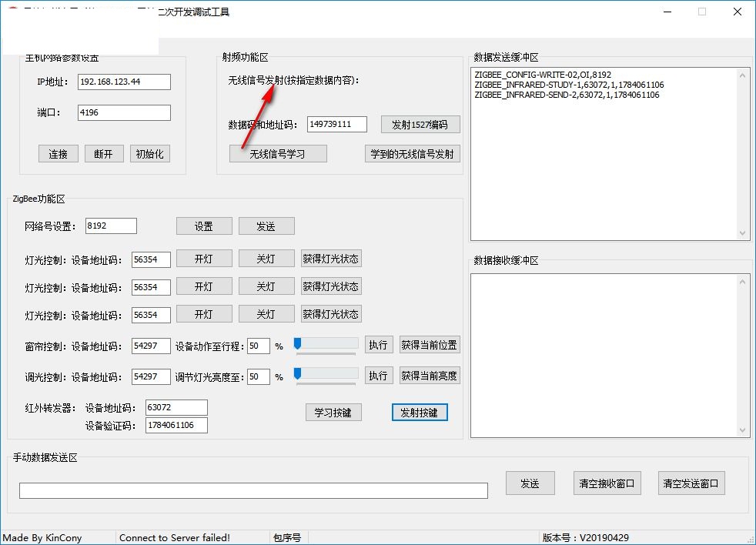Focus second 灯光控制 device address field
This screenshot has width=756, height=545.
tap(151, 287)
